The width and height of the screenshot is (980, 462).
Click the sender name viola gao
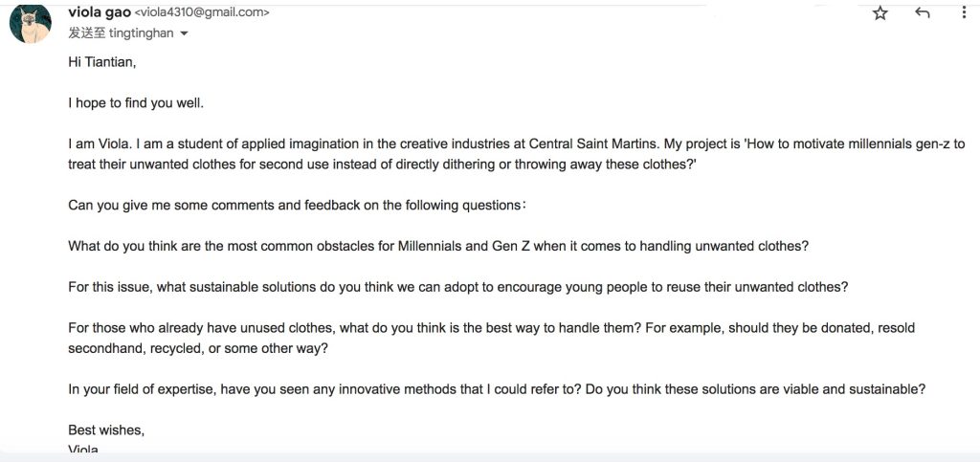point(100,11)
